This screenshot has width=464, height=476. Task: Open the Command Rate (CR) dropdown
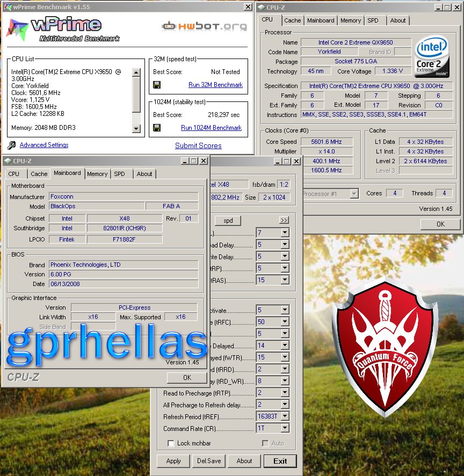[285, 428]
